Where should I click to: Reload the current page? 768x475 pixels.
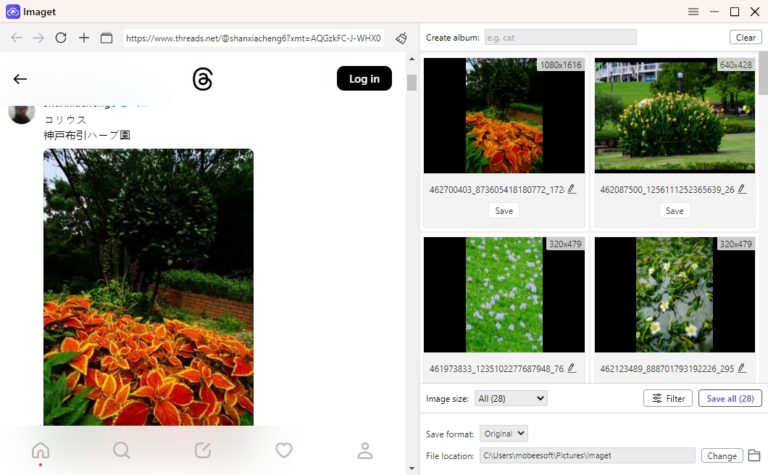coord(61,38)
